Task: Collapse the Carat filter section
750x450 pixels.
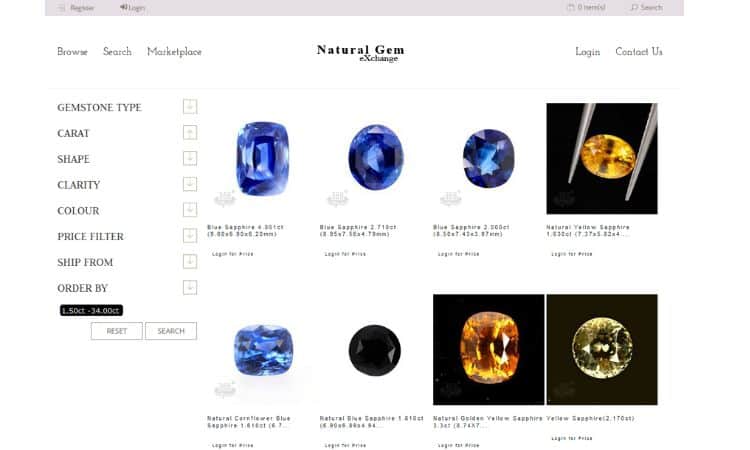Action: tap(190, 132)
